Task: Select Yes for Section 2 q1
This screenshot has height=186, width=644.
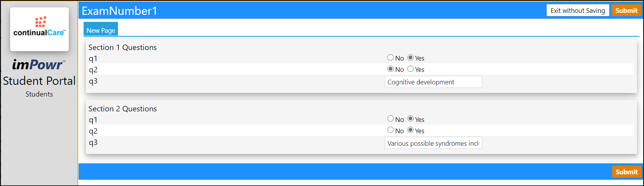Action: tap(410, 119)
